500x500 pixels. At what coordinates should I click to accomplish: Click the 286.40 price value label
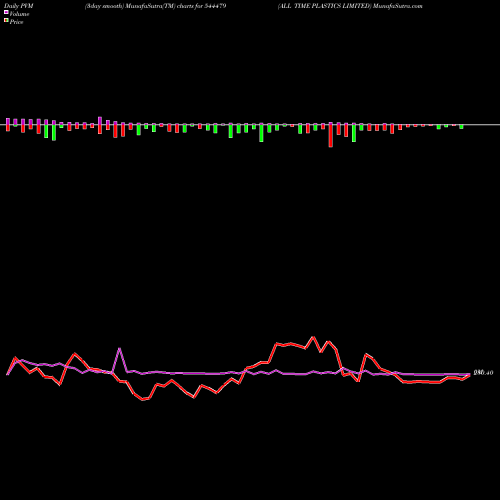pyautogui.click(x=483, y=373)
